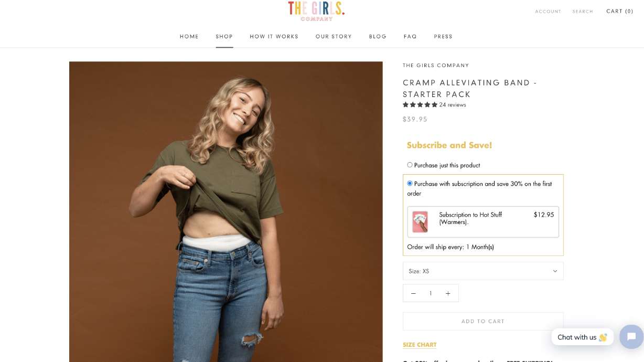Click the cart icon showing CART (0)

tap(619, 10)
